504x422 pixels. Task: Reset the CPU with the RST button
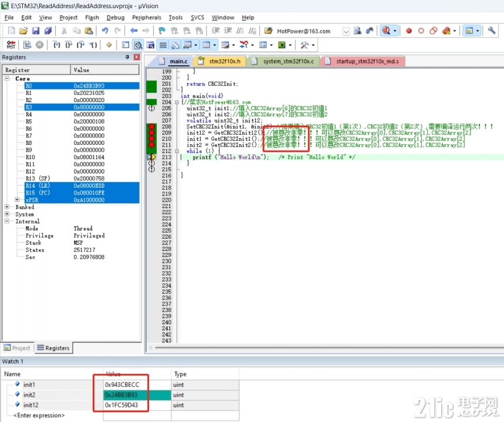pyautogui.click(x=11, y=45)
